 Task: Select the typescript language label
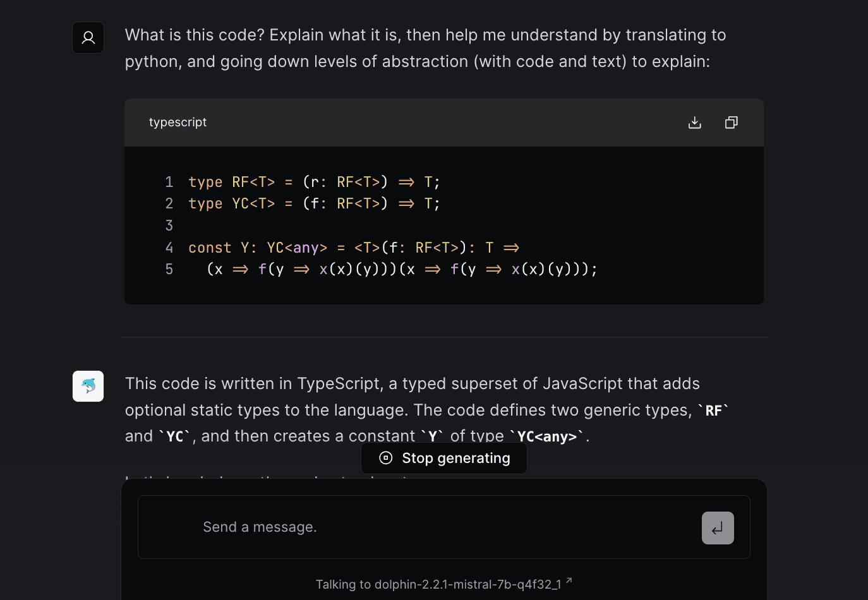(x=178, y=122)
